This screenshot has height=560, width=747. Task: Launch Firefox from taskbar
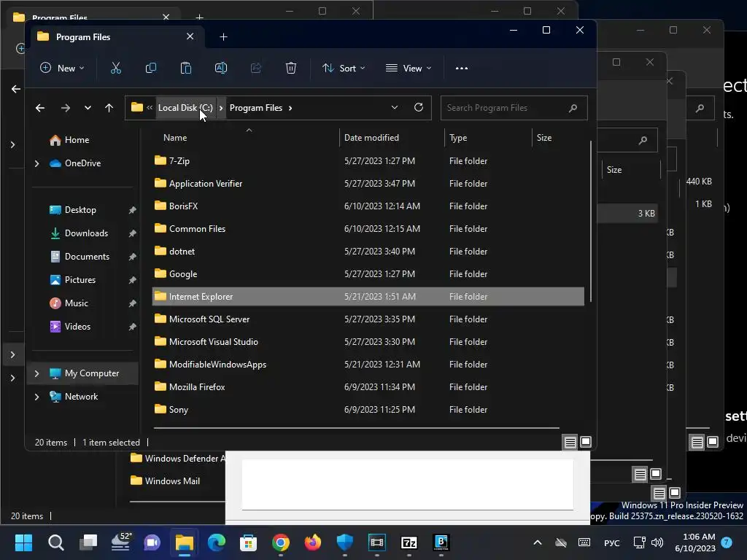[312, 542]
